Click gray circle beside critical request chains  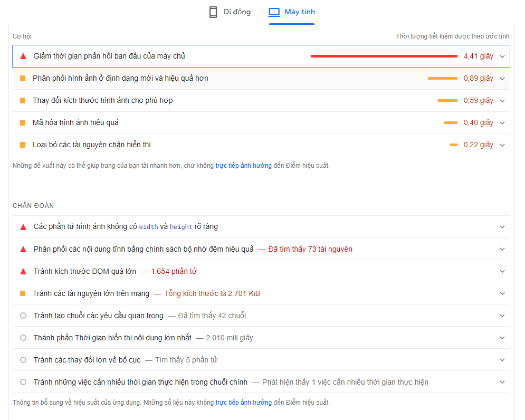click(x=23, y=316)
